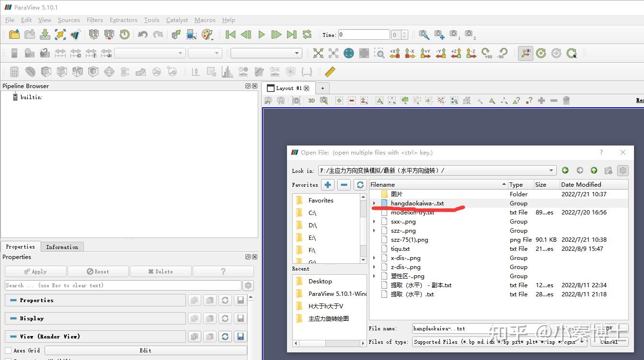
Task: Open the Files of type dropdown
Action: tap(582, 342)
